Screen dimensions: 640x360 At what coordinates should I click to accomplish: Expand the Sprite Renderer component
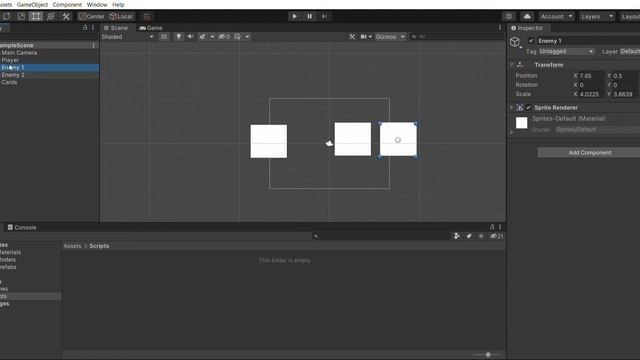tap(511, 107)
